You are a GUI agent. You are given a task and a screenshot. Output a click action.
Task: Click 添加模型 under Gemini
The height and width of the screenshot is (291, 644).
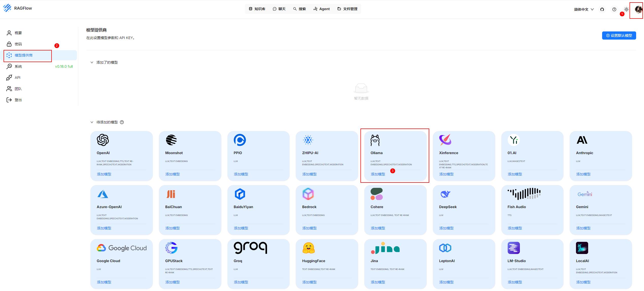[x=583, y=228]
